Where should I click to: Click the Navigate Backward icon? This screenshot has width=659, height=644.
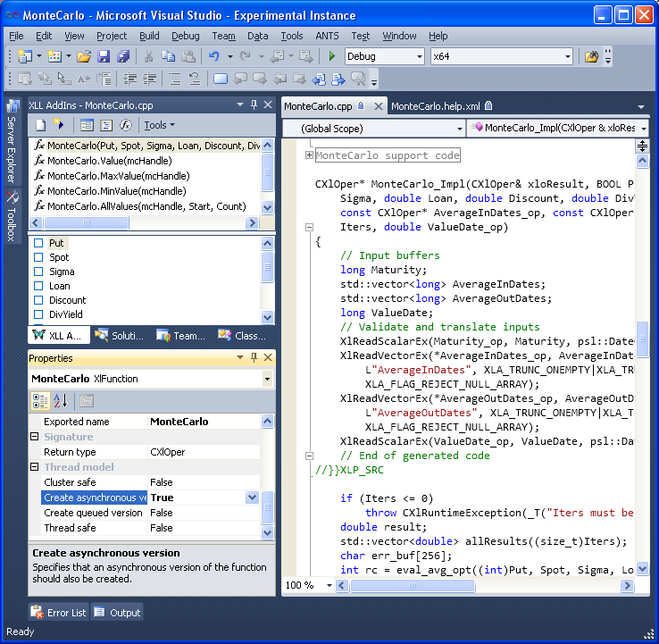(278, 56)
